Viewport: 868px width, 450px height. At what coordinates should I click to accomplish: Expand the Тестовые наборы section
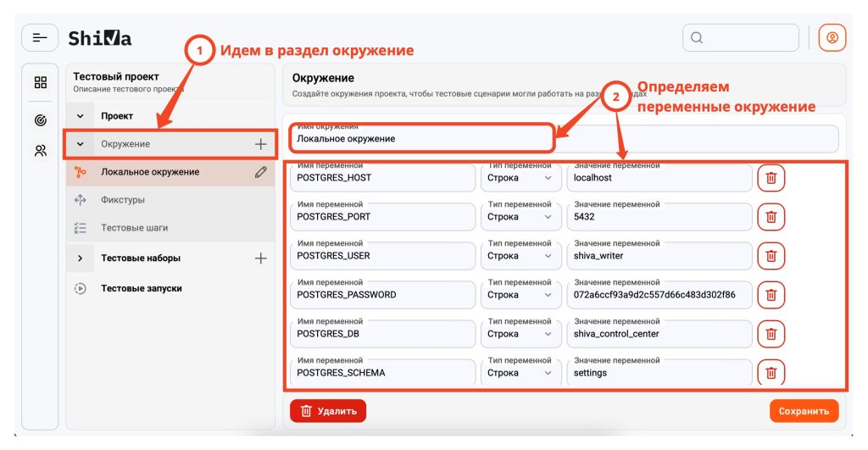[81, 258]
